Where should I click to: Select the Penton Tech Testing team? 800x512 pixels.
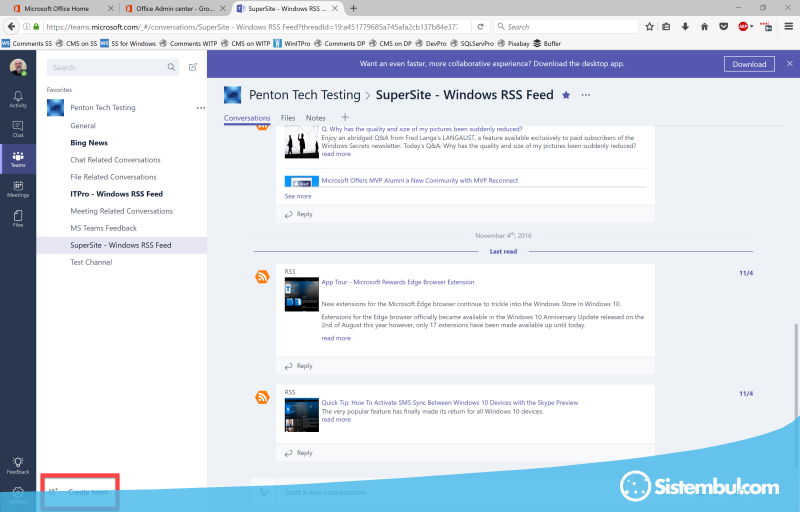click(103, 108)
